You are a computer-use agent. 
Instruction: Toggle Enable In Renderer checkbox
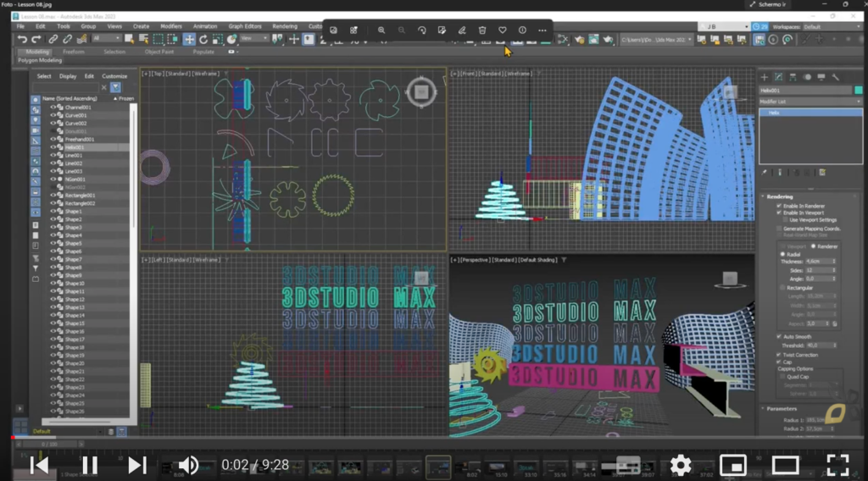[x=780, y=207]
